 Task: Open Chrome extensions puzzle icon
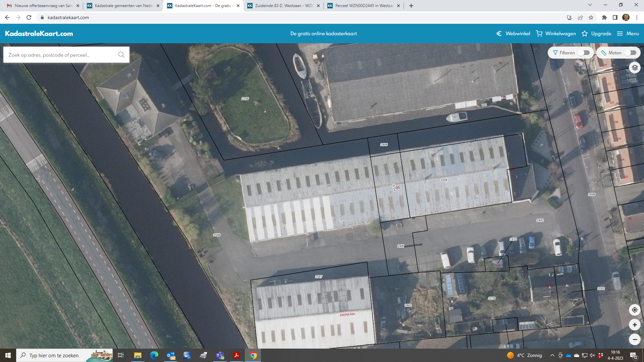(x=604, y=17)
